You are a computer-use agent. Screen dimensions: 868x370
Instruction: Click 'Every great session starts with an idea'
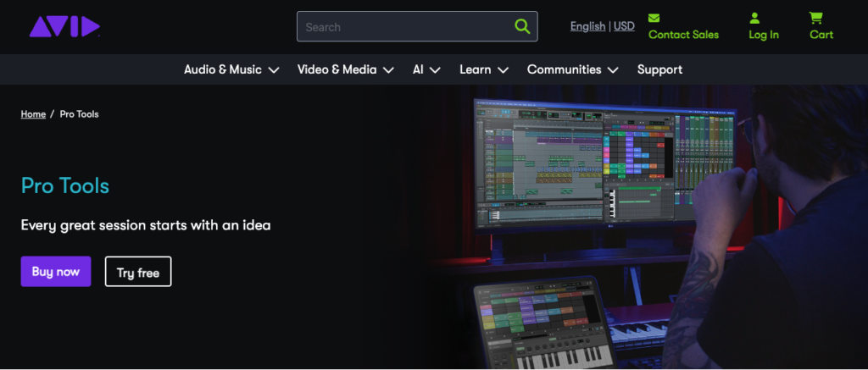tap(146, 225)
